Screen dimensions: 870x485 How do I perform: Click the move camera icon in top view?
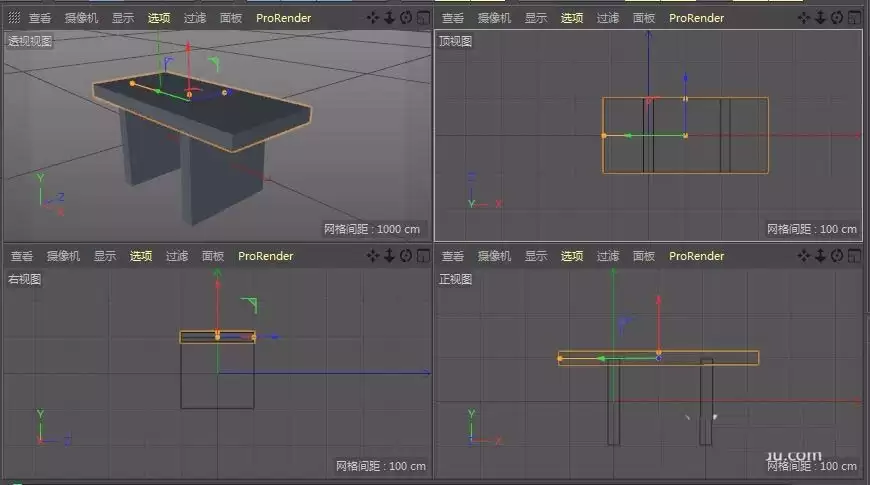coord(804,18)
